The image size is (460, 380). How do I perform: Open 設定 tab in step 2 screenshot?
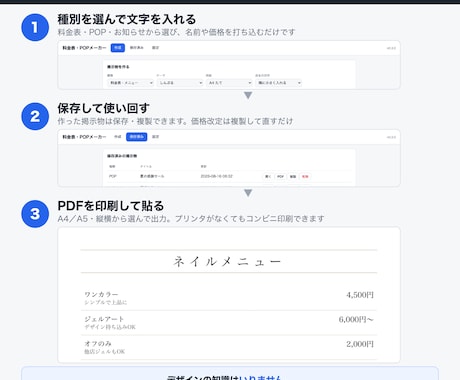click(x=155, y=137)
